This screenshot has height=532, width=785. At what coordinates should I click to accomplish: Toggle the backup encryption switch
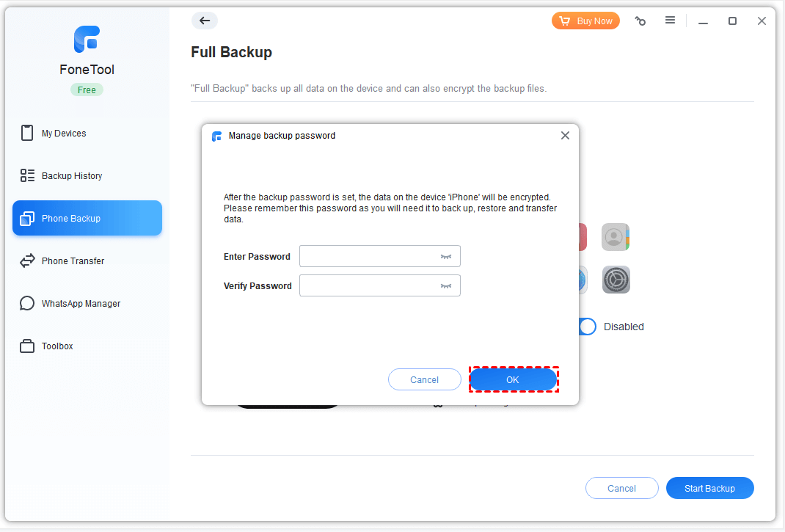[x=588, y=327]
